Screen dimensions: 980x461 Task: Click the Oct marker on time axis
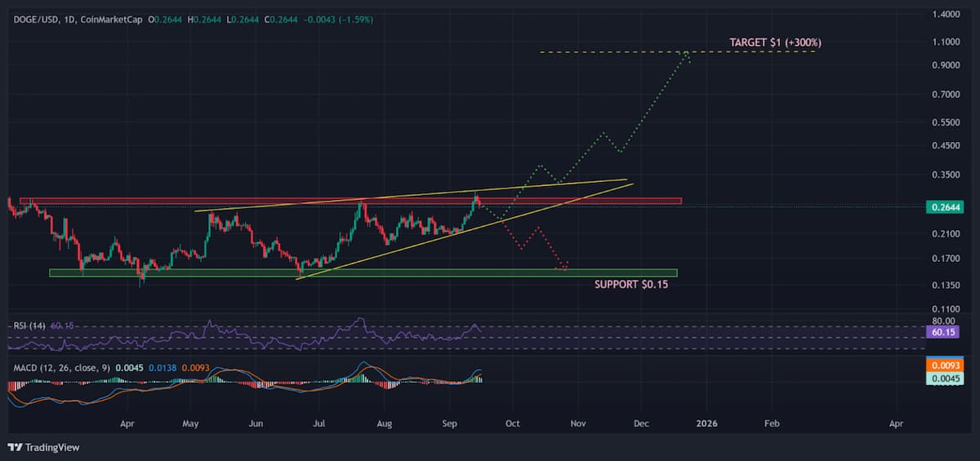click(x=512, y=424)
